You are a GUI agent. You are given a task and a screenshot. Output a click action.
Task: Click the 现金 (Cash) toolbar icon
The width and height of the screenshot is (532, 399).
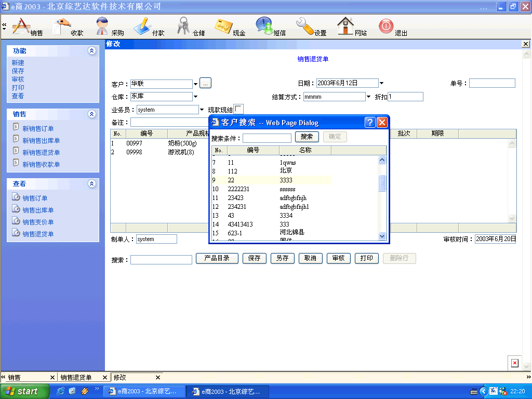point(224,26)
